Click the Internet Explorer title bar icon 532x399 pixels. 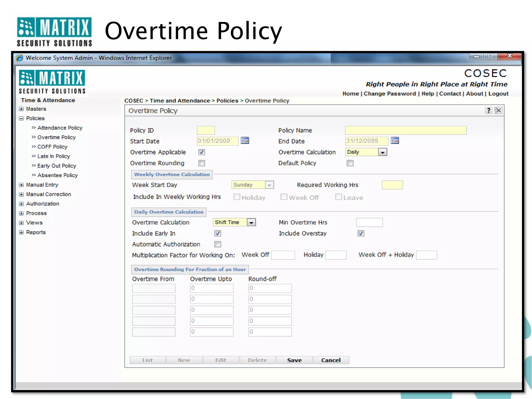(19, 58)
